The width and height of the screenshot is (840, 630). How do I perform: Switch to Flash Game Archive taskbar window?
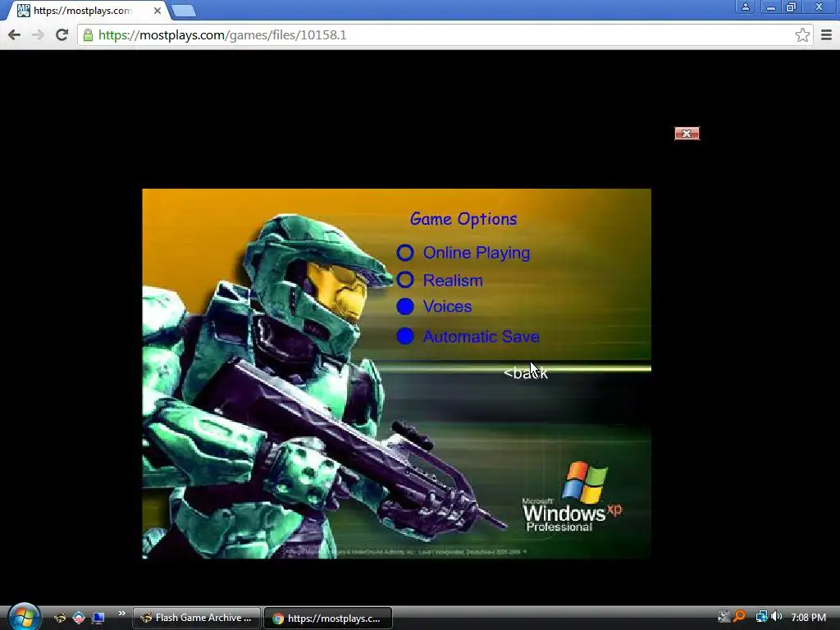(197, 618)
